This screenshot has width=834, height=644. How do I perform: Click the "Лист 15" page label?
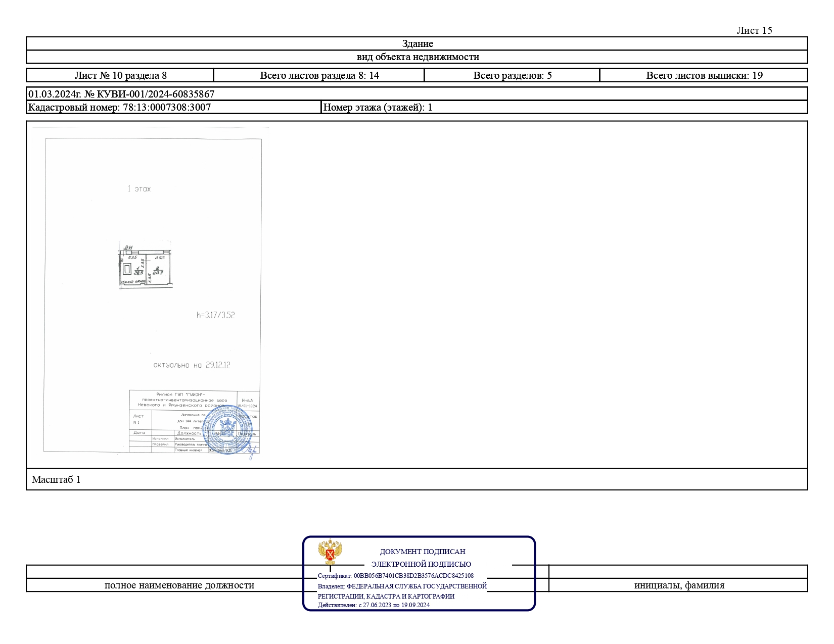pos(754,30)
